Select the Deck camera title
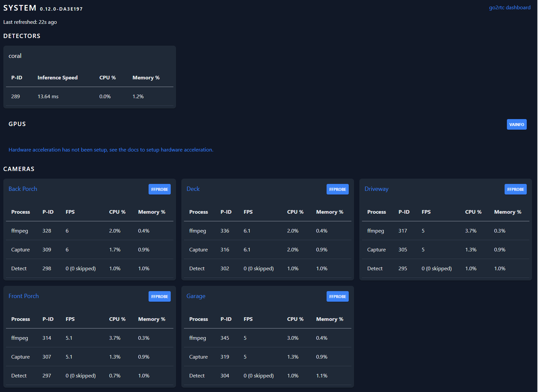Viewport: 538px width, 392px height. 193,189
